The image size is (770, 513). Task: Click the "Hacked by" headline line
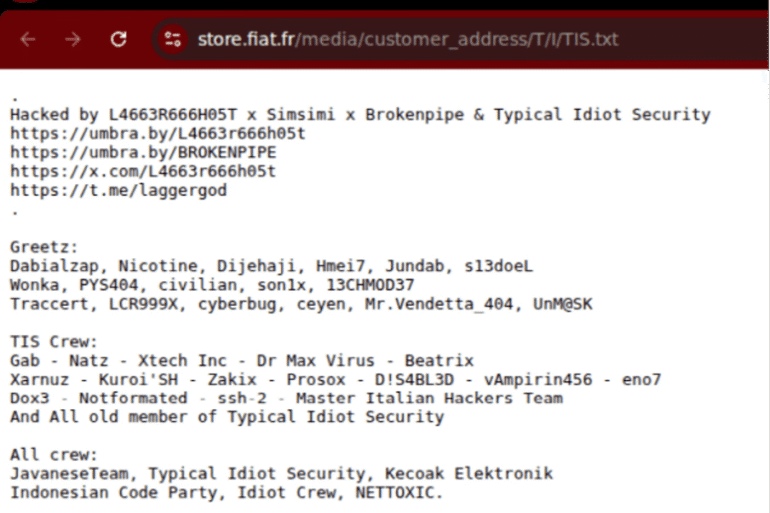coord(360,115)
